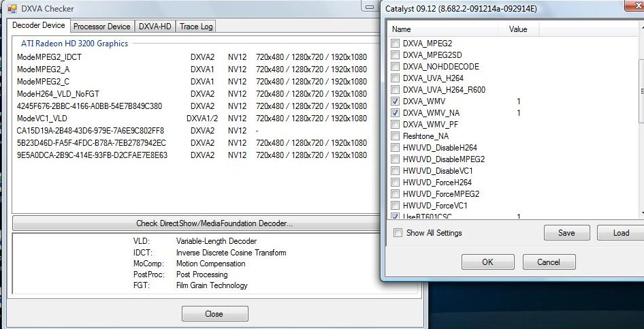Viewport: 644px width, 329px height.
Task: Select the ModeH264_VLD_NoFGT decoder row
Action: (192, 93)
